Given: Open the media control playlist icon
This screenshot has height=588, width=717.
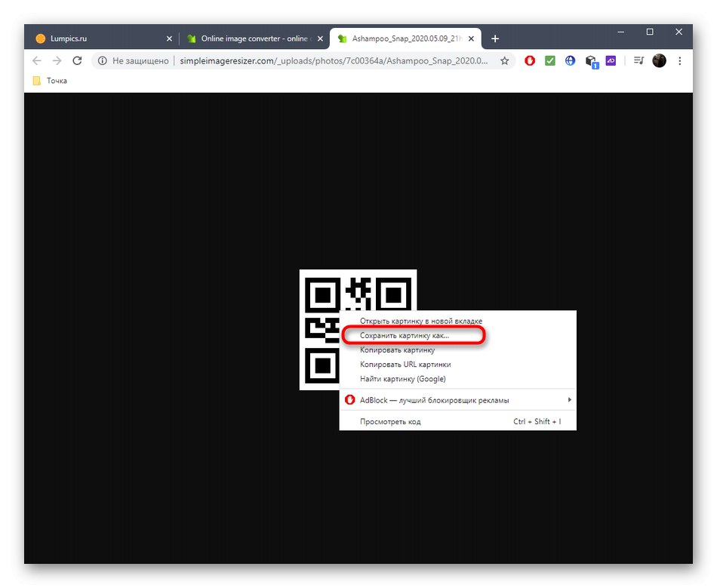Looking at the screenshot, I should pyautogui.click(x=639, y=61).
